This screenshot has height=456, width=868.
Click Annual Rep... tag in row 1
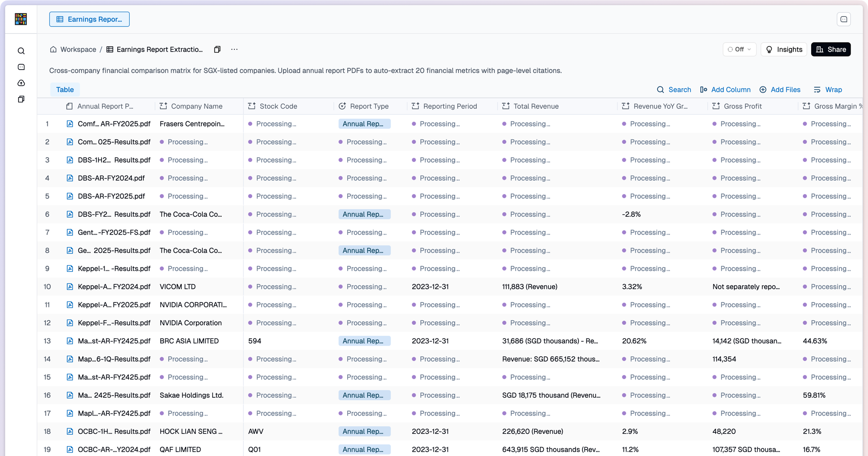coord(364,124)
